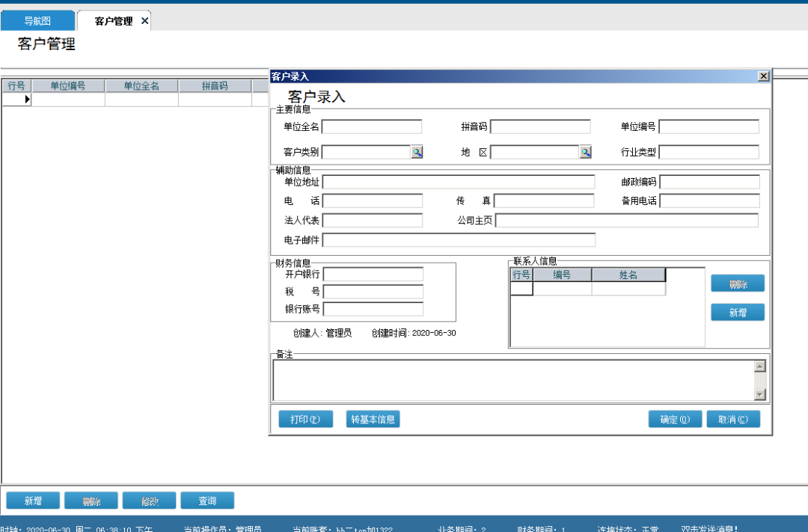The width and height of the screenshot is (808, 532).
Task: Click the 备注 scrollbar down arrow
Action: (759, 394)
